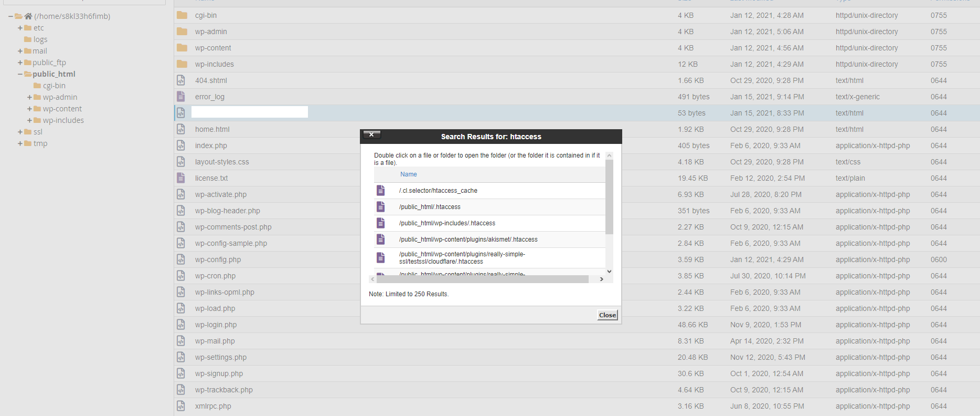
Task: Click the wp-mail.php file icon
Action: 181,341
